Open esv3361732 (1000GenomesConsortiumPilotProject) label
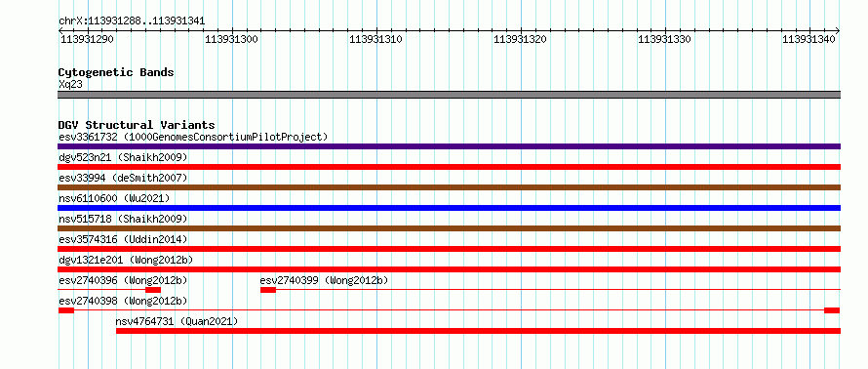868x369 pixels. [x=193, y=137]
